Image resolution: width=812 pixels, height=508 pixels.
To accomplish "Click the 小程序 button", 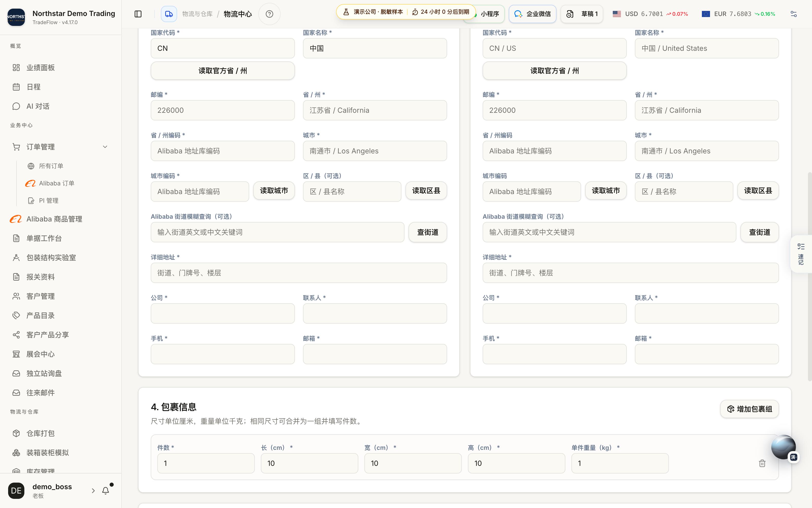I will click(489, 14).
